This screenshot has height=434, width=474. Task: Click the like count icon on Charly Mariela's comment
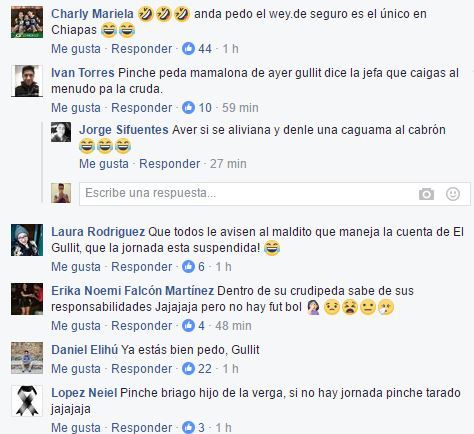188,49
